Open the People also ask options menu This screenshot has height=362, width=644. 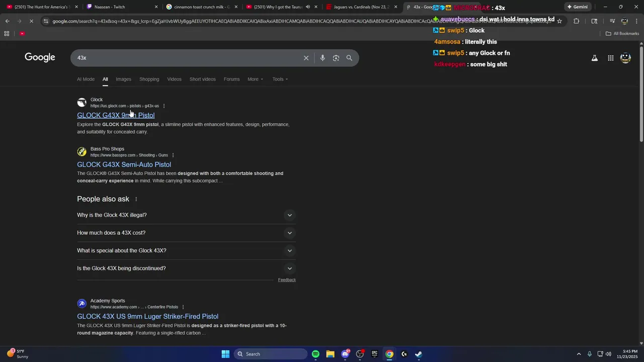coord(136,199)
